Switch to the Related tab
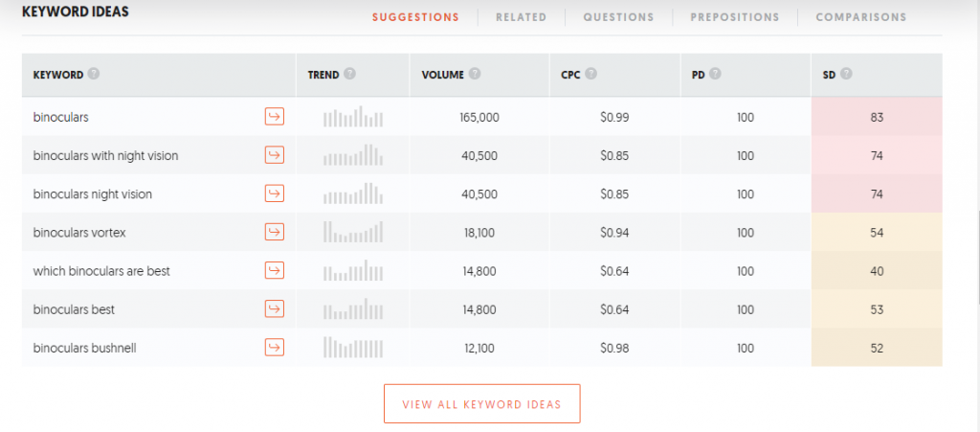The image size is (980, 432). (x=522, y=17)
